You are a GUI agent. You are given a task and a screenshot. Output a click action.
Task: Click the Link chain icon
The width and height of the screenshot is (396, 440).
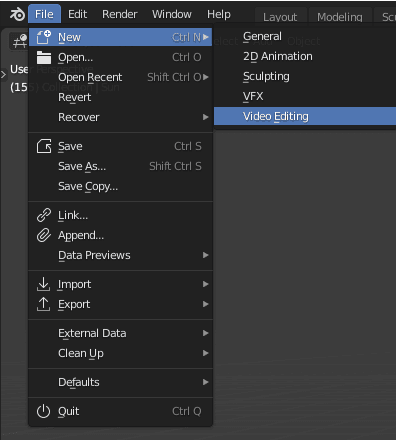coord(44,215)
